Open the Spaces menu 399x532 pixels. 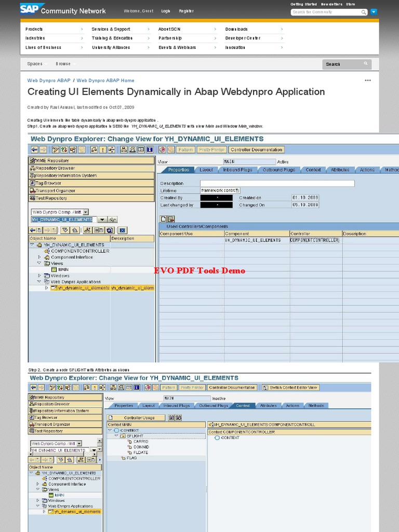point(35,64)
